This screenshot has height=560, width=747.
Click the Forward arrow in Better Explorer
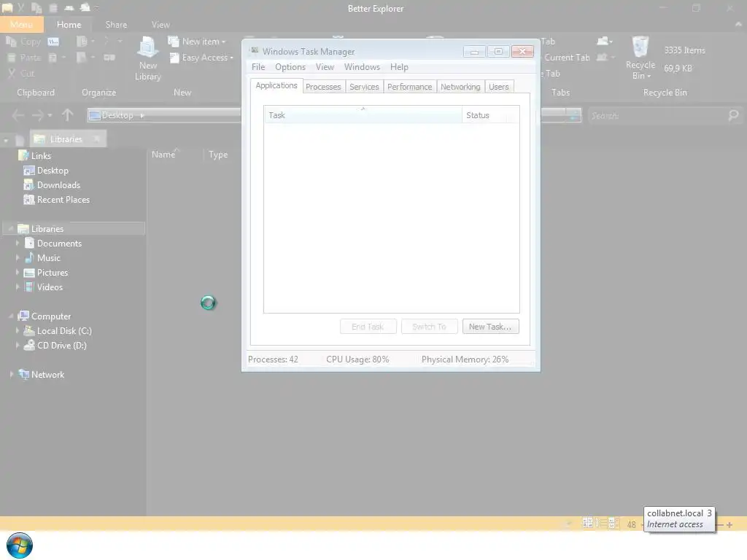[x=38, y=115]
